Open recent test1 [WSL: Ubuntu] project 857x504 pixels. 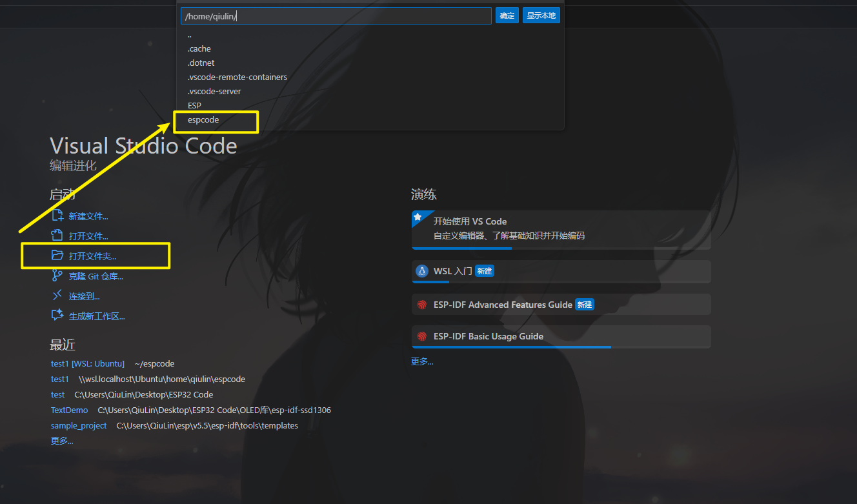pos(88,364)
